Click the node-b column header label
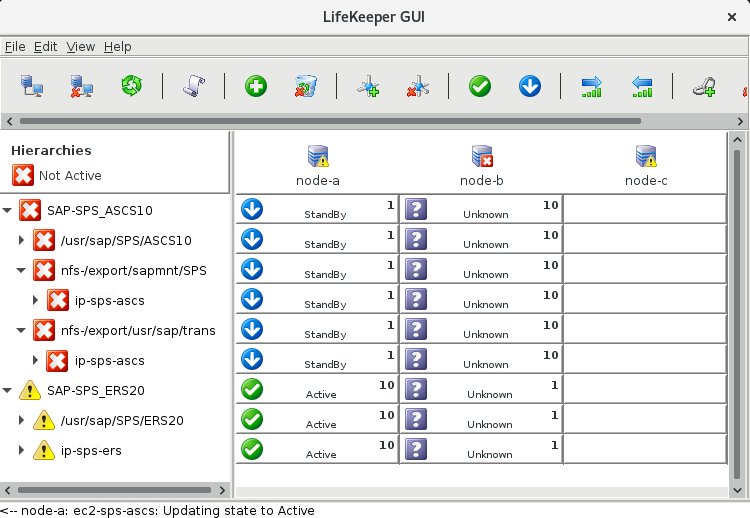 [482, 181]
